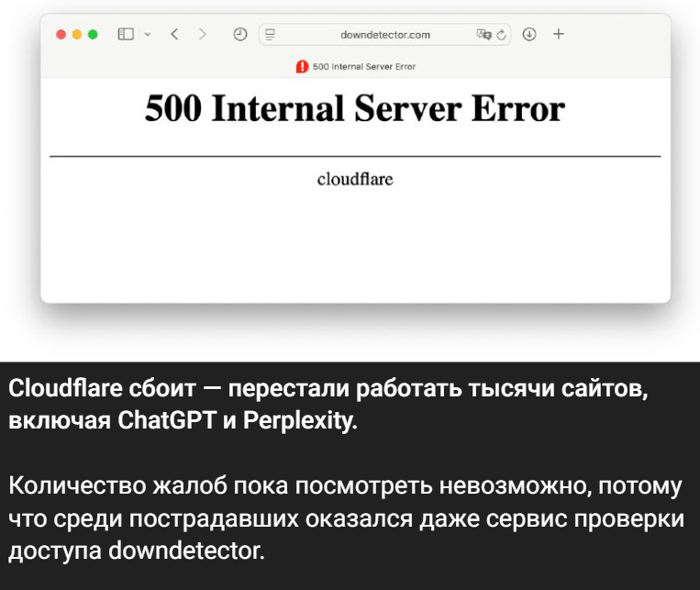Open a new tab with plus
The height and width of the screenshot is (590, 700).
[559, 34]
